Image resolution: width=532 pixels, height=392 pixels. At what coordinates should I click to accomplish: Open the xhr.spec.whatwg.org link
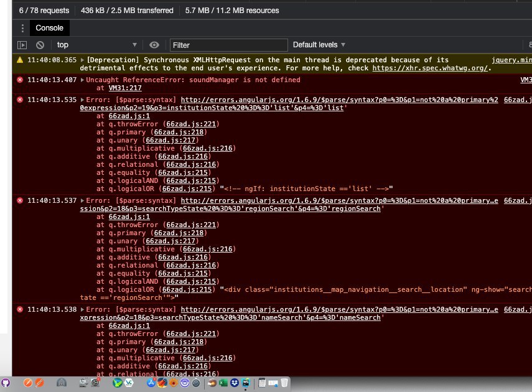coord(430,68)
